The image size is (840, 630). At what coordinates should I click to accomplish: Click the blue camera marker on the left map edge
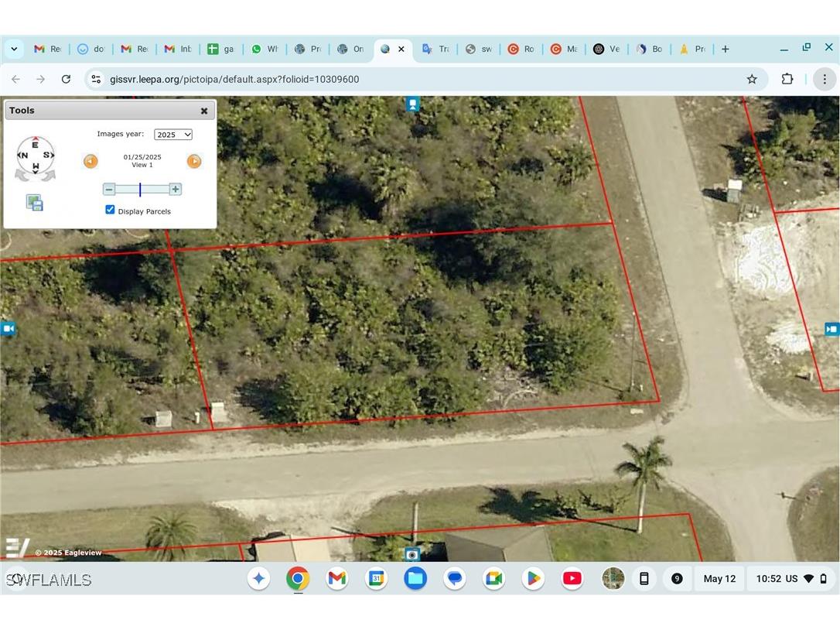(9, 328)
